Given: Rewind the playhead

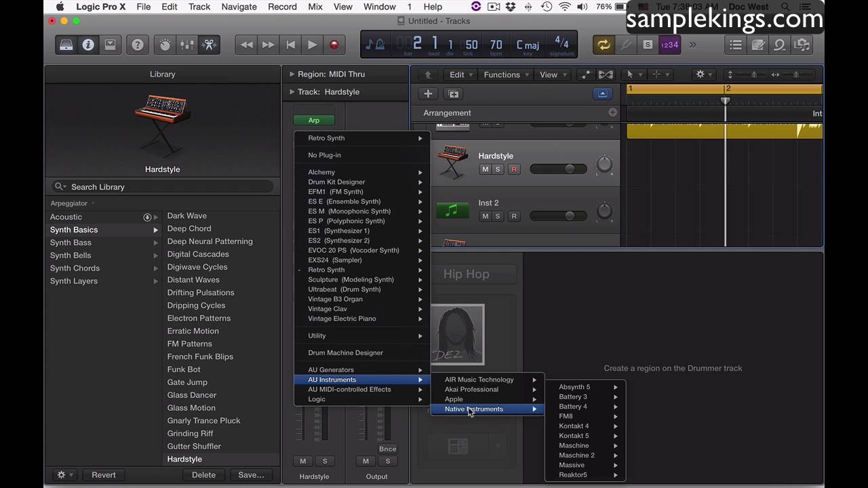Looking at the screenshot, I should point(247,45).
